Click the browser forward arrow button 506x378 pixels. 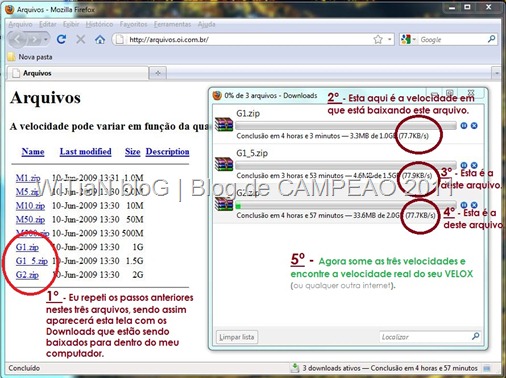point(34,40)
